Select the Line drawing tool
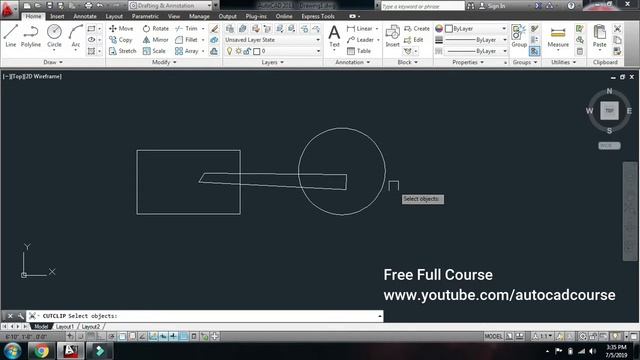640x360 pixels. [x=11, y=36]
